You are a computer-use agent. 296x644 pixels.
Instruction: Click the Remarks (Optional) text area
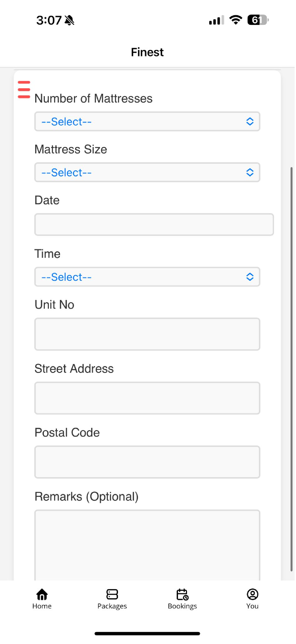pos(148,546)
